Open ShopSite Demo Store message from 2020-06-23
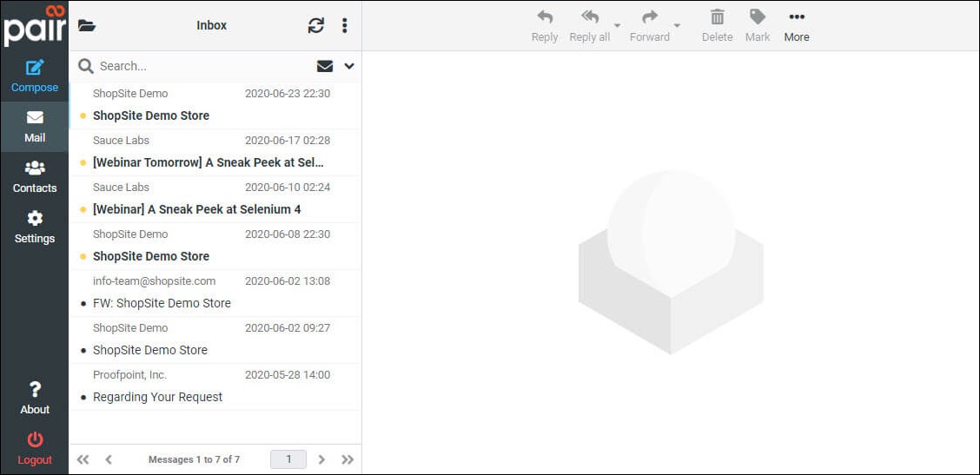The width and height of the screenshot is (980, 475). 215,106
